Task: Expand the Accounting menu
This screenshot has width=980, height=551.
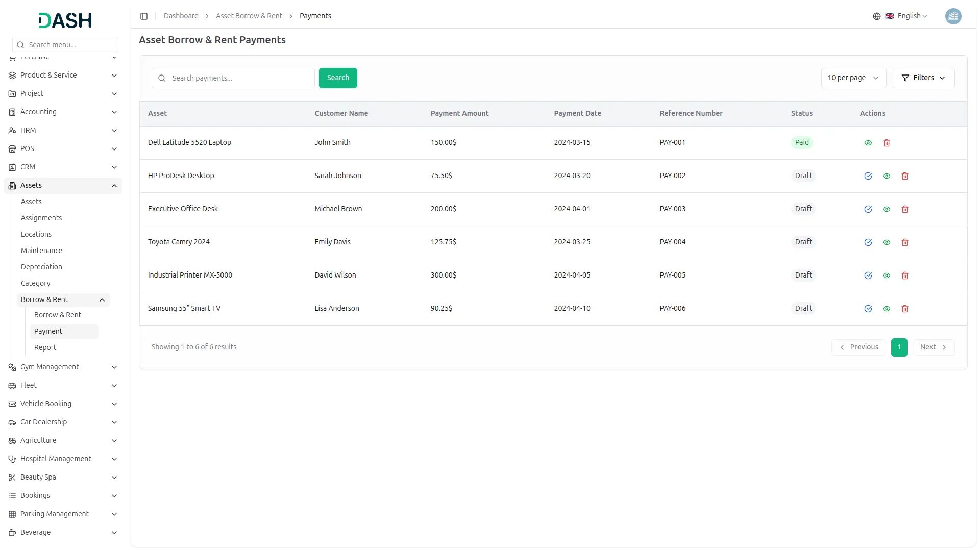Action: click(63, 112)
